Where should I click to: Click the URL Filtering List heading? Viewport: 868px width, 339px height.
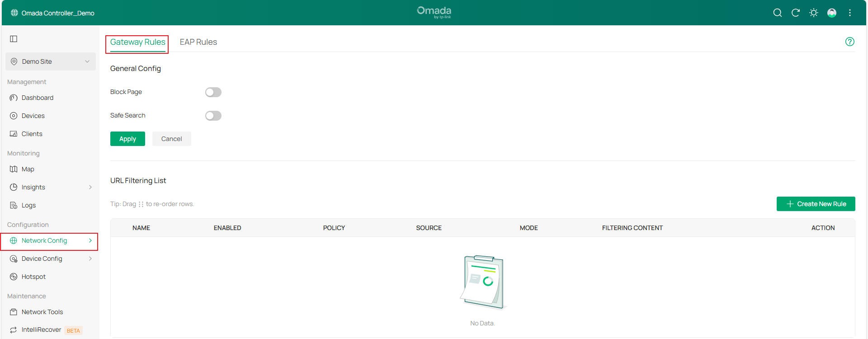coord(138,180)
